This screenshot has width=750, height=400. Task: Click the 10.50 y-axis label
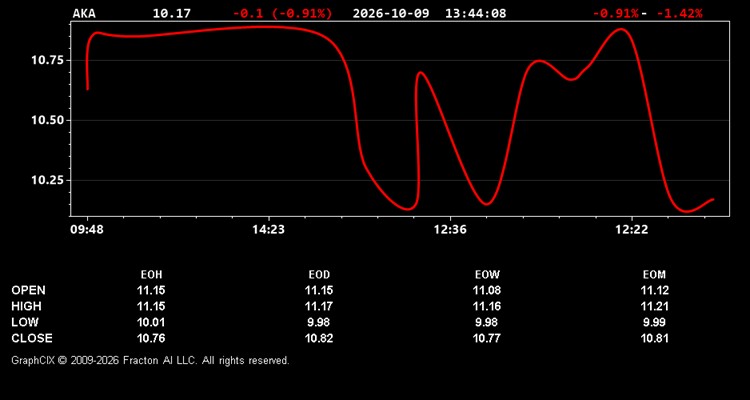click(x=47, y=120)
